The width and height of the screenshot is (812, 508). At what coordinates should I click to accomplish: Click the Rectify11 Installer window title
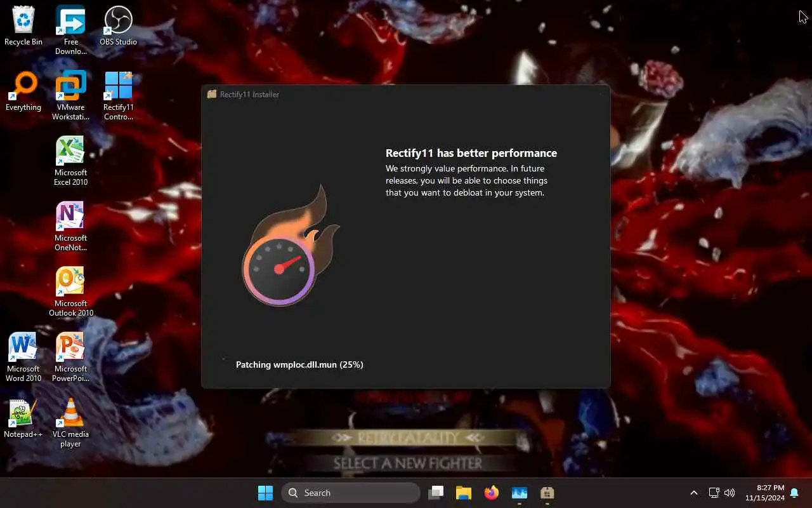[x=249, y=94]
